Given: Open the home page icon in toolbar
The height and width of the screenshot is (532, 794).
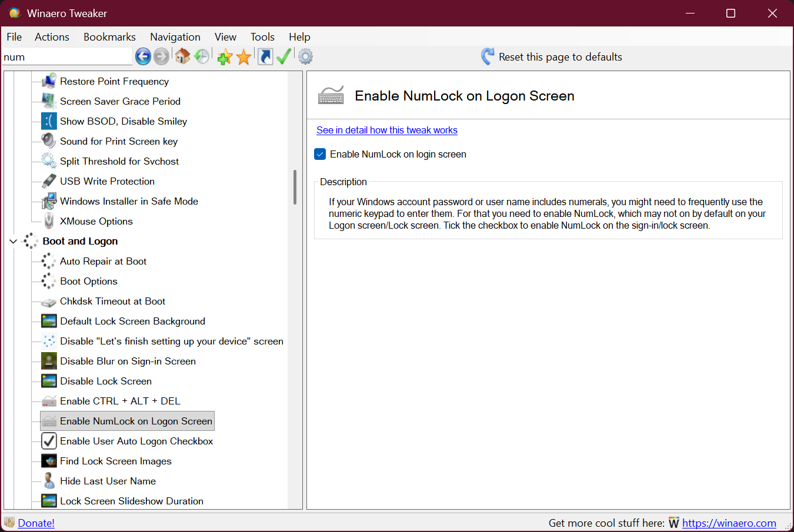Looking at the screenshot, I should (183, 56).
